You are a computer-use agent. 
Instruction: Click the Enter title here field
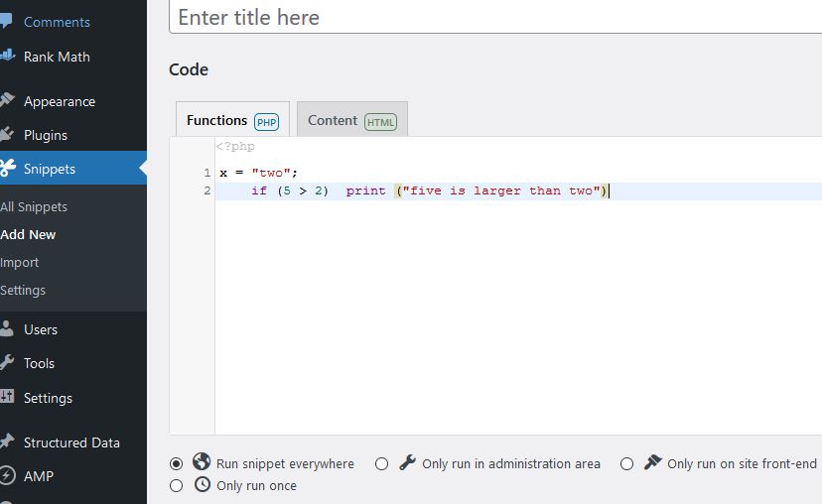(x=495, y=17)
